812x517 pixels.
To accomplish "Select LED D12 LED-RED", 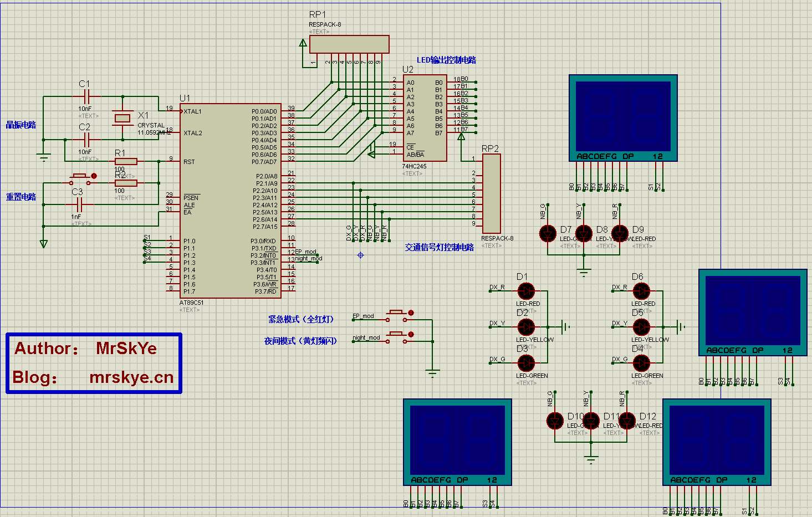I will (627, 421).
